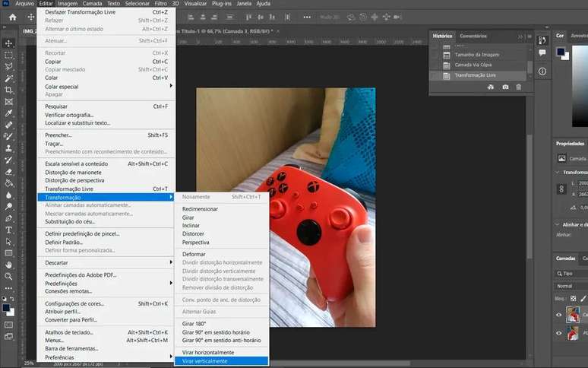Select the Clone Stamp tool

pos(8,148)
